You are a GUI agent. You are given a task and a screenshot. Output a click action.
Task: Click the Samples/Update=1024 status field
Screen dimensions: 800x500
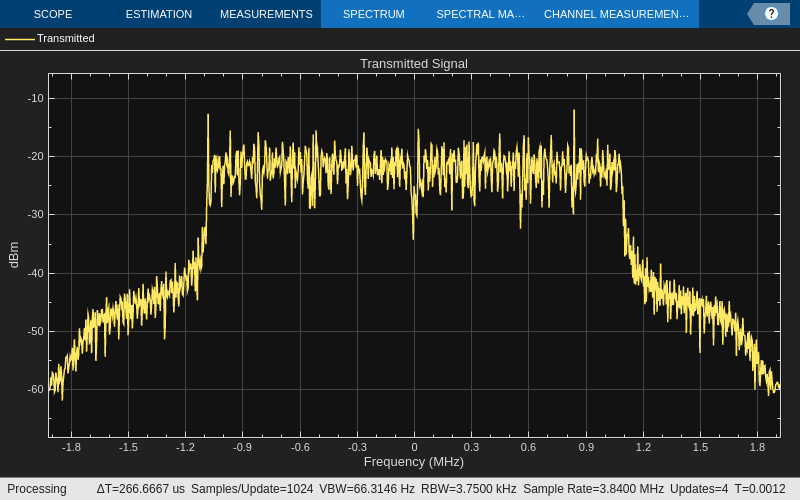coord(252,489)
